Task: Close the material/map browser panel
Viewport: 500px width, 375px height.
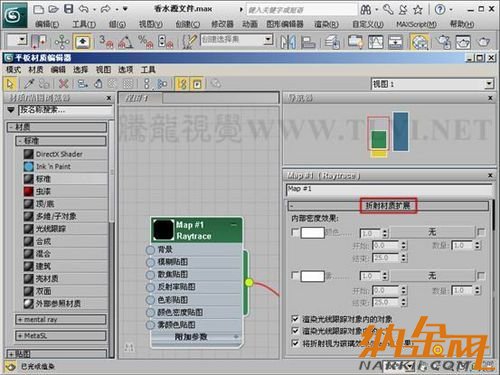Action: pos(109,98)
